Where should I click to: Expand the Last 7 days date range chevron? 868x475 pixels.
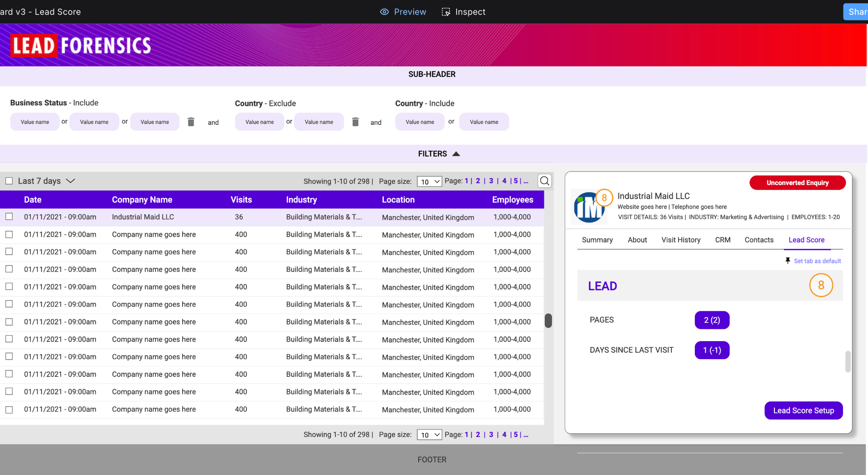click(71, 181)
